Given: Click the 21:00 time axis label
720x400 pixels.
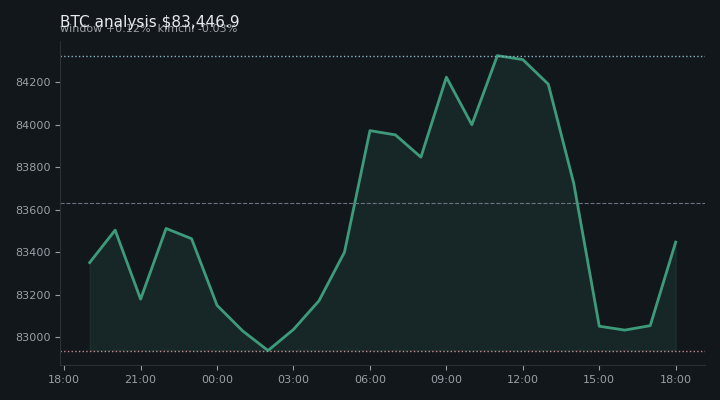Looking at the screenshot, I should [141, 379].
